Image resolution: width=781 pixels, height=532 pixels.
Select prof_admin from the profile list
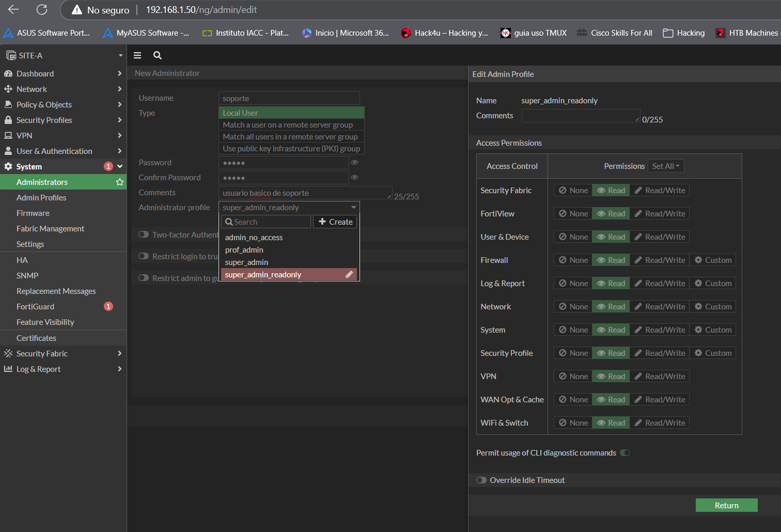tap(244, 250)
